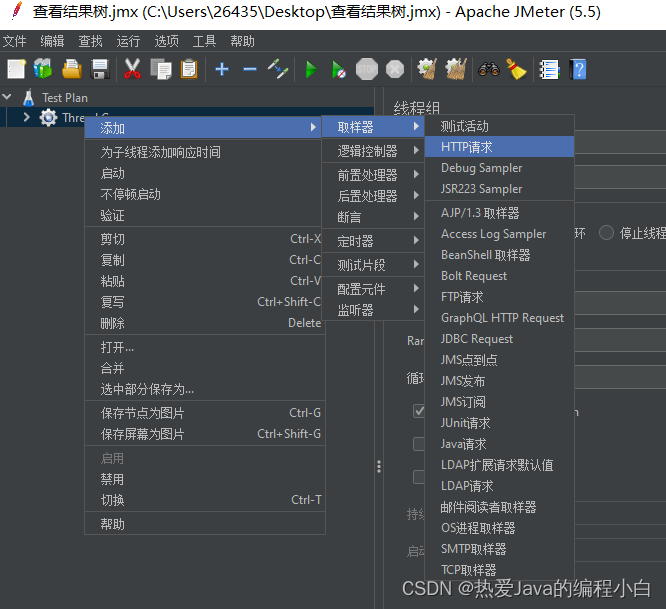Expand all nodes with plus icon
This screenshot has width=666, height=609.
click(222, 69)
